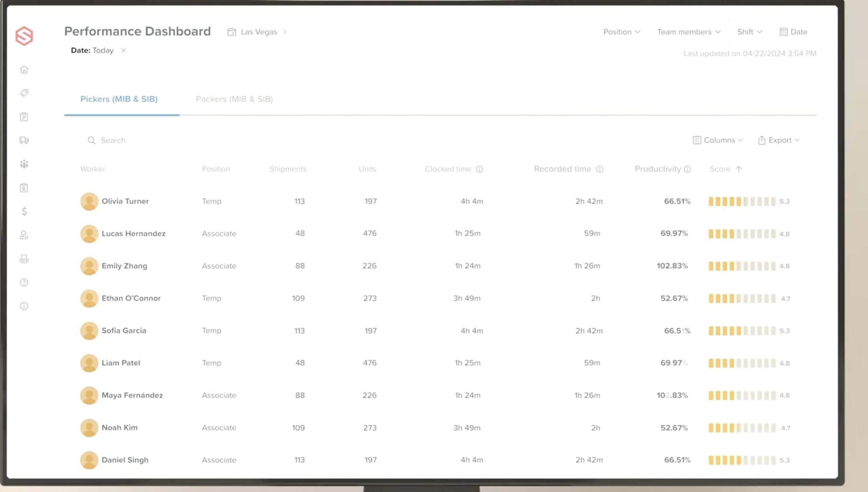The image size is (868, 492).
Task: Open the printer icon in sidebar
Action: tap(24, 259)
